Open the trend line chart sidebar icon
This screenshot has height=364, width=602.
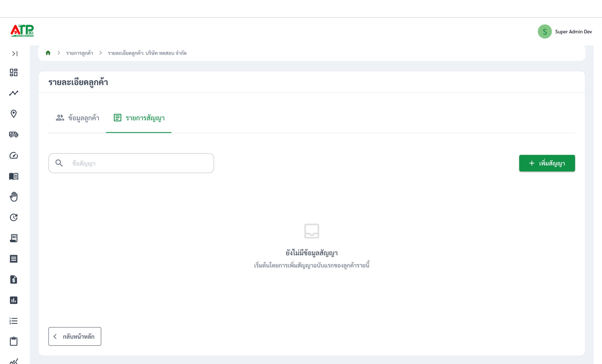14,93
